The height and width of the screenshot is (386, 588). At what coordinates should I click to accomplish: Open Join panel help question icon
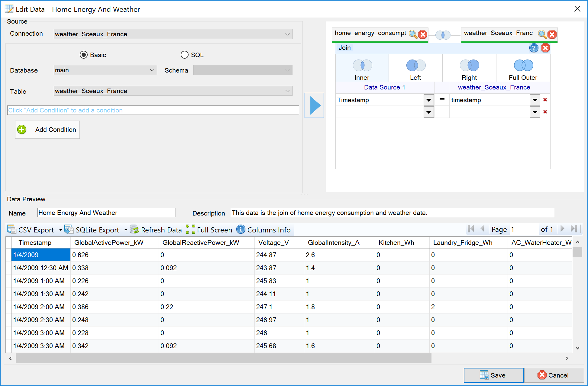coord(534,48)
